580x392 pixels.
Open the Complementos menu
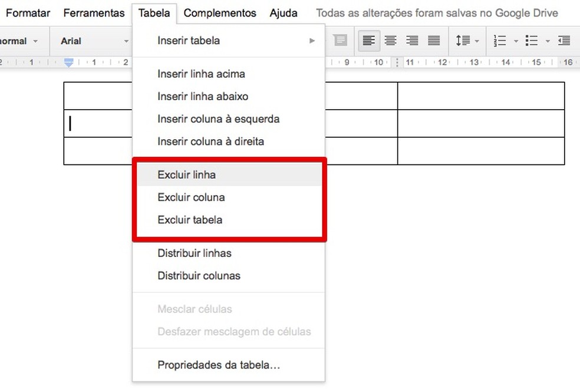point(220,13)
